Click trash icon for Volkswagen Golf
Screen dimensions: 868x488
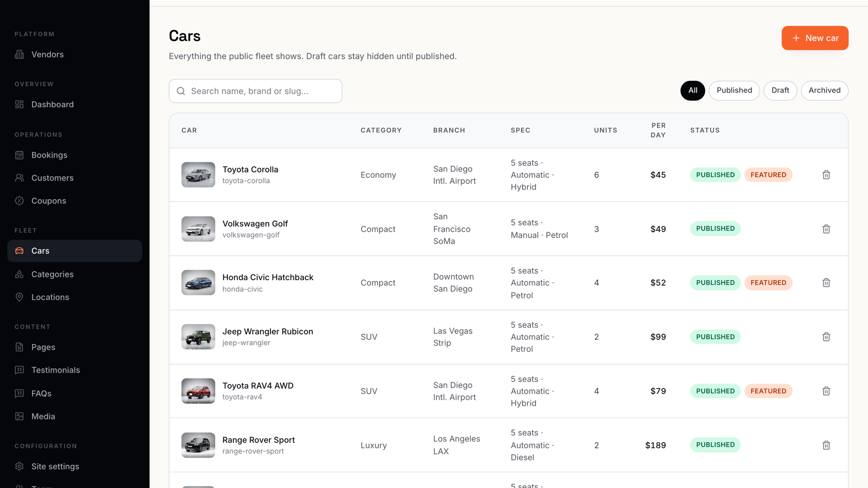click(x=826, y=229)
